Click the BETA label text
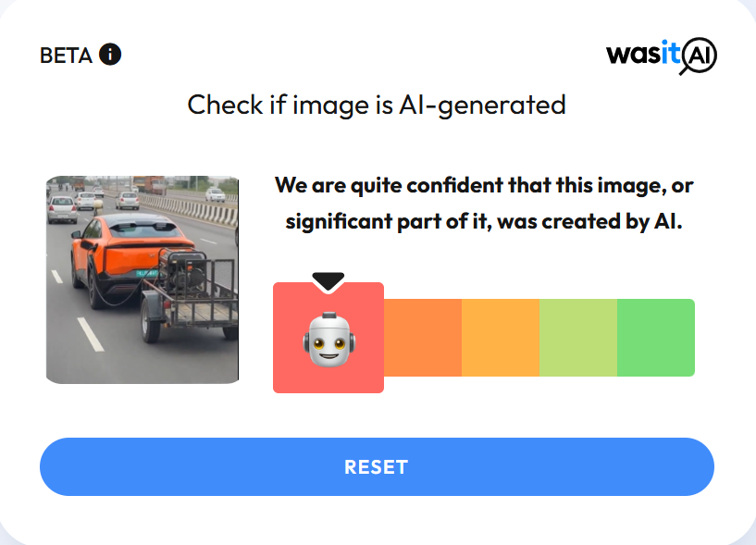The width and height of the screenshot is (756, 545). point(66,55)
